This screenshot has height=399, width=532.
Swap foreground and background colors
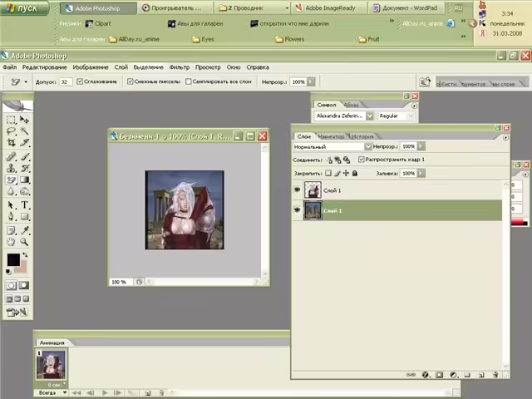25,254
